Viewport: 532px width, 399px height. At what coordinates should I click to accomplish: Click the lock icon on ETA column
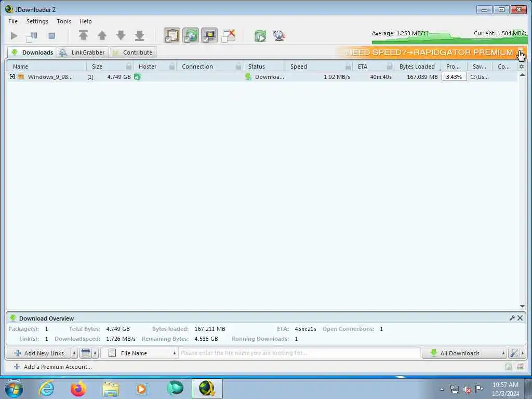390,66
